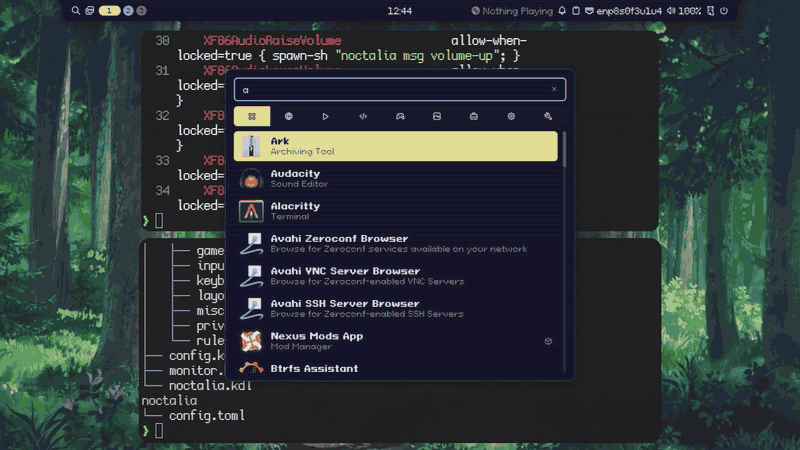The width and height of the screenshot is (800, 450).
Task: Click line number 30 in upper terminal
Action: pos(162,41)
